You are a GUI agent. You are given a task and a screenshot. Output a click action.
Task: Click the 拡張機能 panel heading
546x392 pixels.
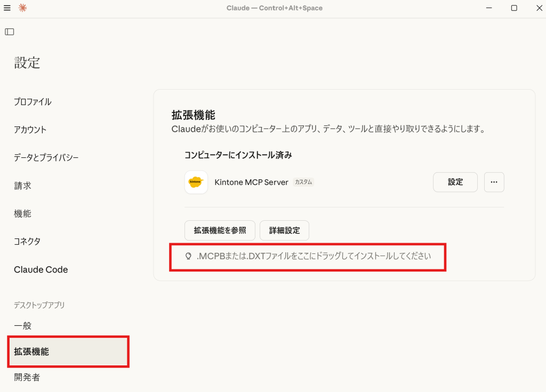(193, 115)
